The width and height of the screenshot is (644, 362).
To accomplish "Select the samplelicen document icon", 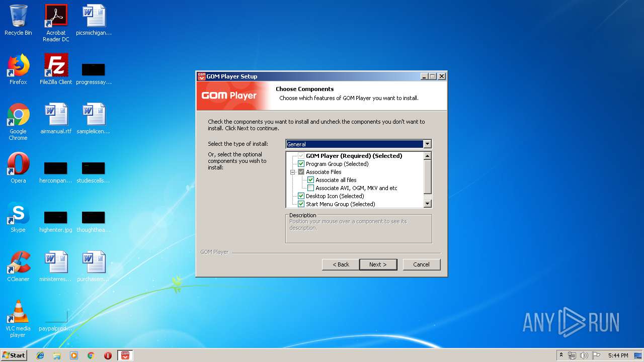I will click(94, 119).
